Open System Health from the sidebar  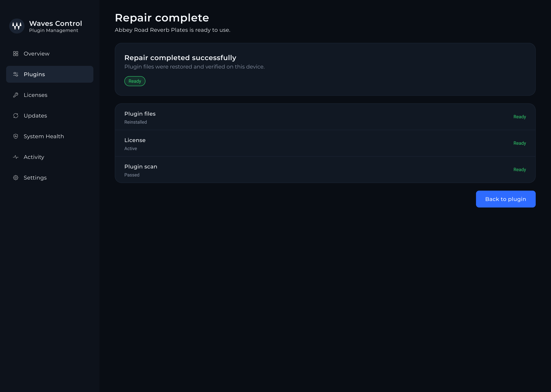pyautogui.click(x=50, y=136)
